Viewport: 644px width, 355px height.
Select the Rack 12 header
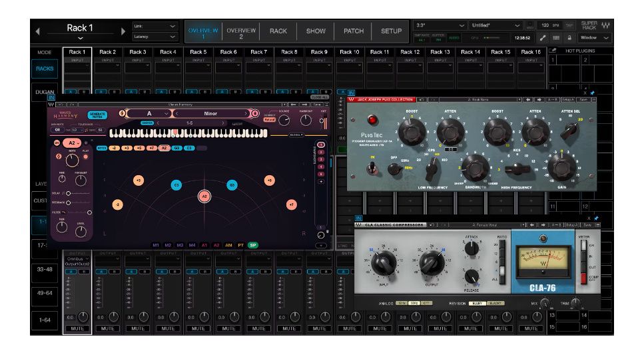tap(410, 52)
